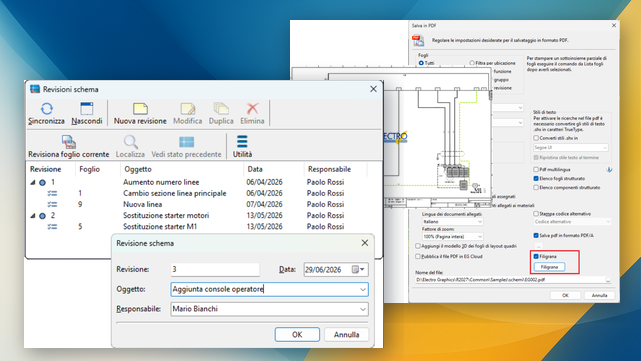This screenshot has width=641, height=361.
Task: Click the browse button beside Nome del file
Action: pyautogui.click(x=608, y=280)
